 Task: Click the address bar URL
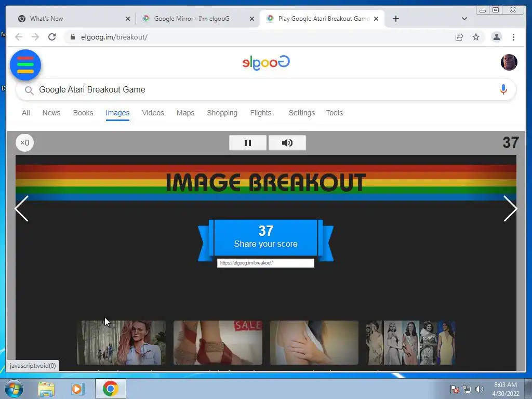(x=114, y=37)
